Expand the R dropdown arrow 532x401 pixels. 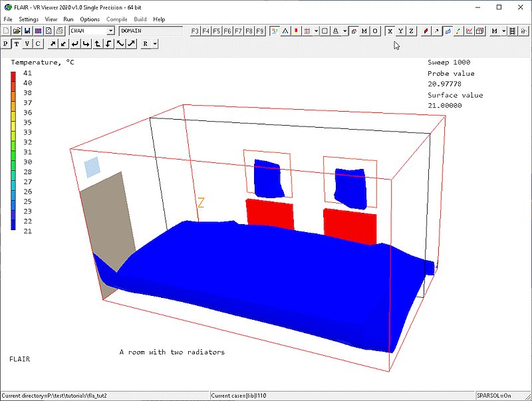(155, 44)
